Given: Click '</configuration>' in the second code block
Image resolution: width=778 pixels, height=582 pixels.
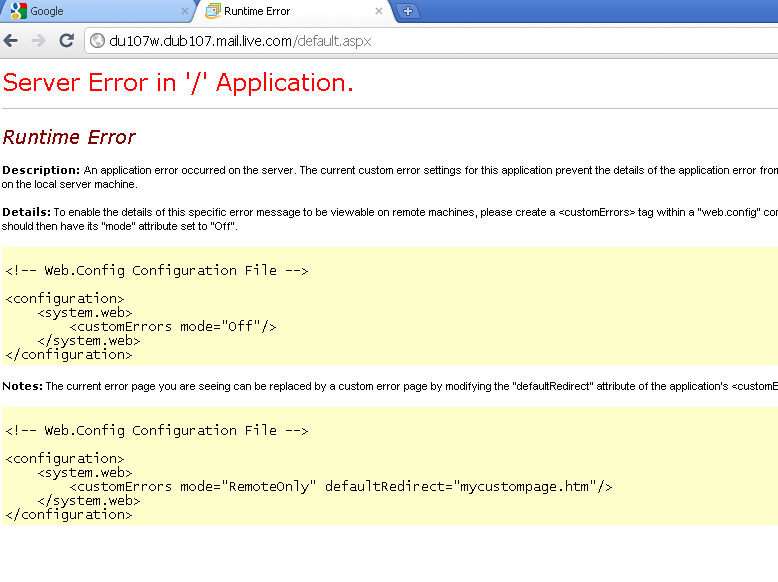Looking at the screenshot, I should pos(69,515).
